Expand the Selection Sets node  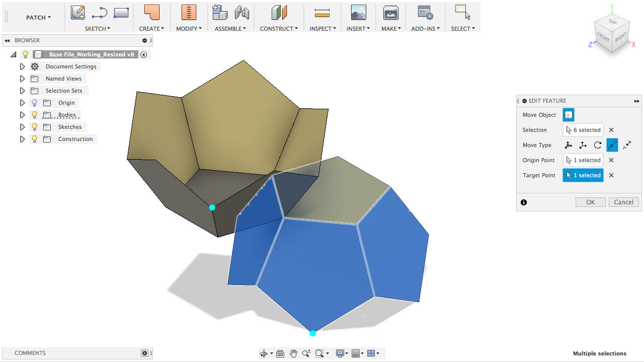click(x=22, y=91)
